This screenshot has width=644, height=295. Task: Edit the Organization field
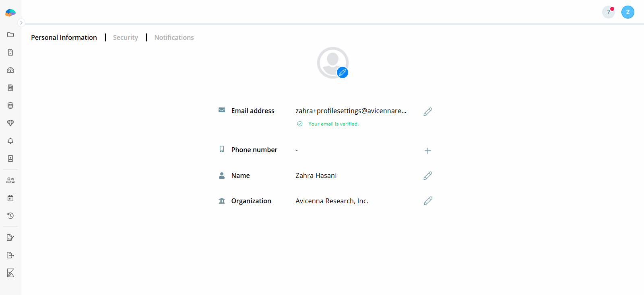[x=428, y=201]
